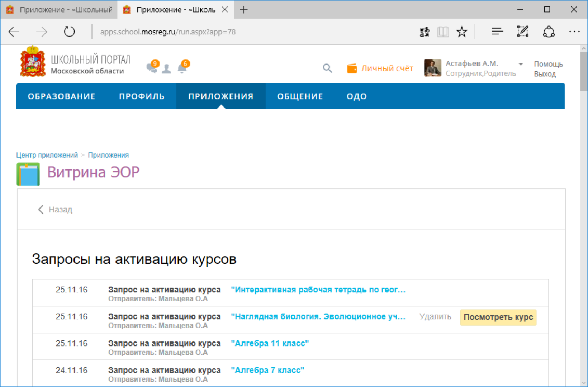The height and width of the screenshot is (387, 588).
Task: Follow the Приложения breadcrumb link
Action: point(108,155)
